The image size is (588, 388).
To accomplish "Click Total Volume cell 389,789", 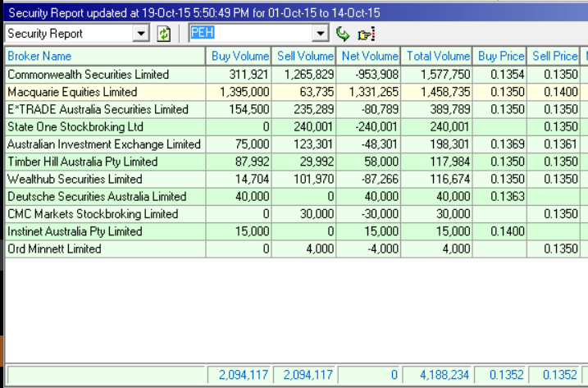I will pos(437,109).
